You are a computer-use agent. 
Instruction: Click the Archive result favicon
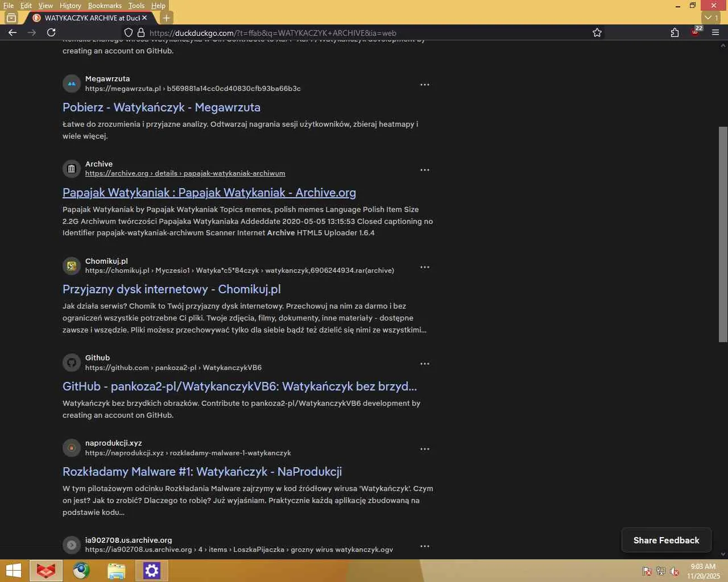pos(72,169)
